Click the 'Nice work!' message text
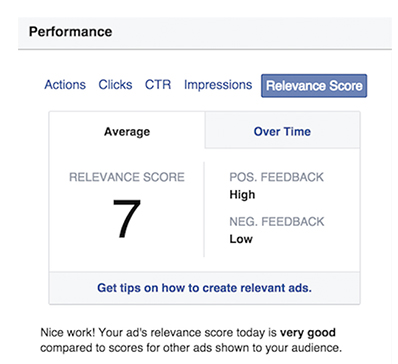 [x=68, y=333]
